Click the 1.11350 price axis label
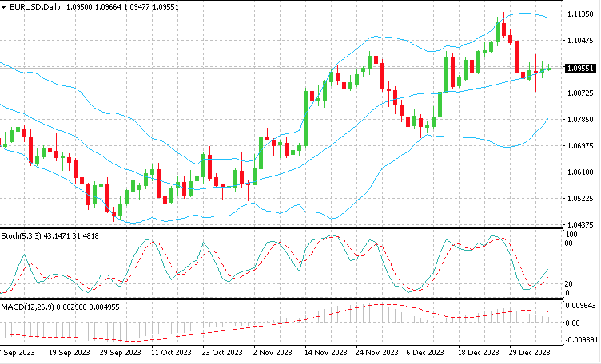The width and height of the screenshot is (601, 364). tap(580, 14)
